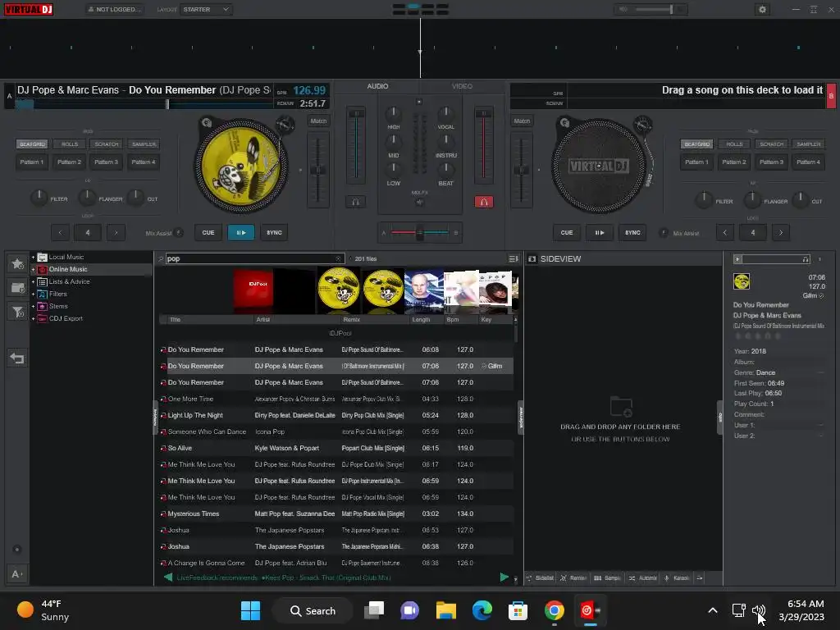Viewport: 840px width, 630px height.
Task: Switch mixer to the VIDEO tab
Action: point(462,86)
